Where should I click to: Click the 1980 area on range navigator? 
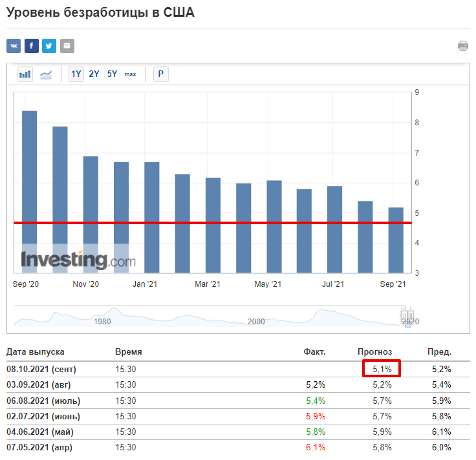102,322
